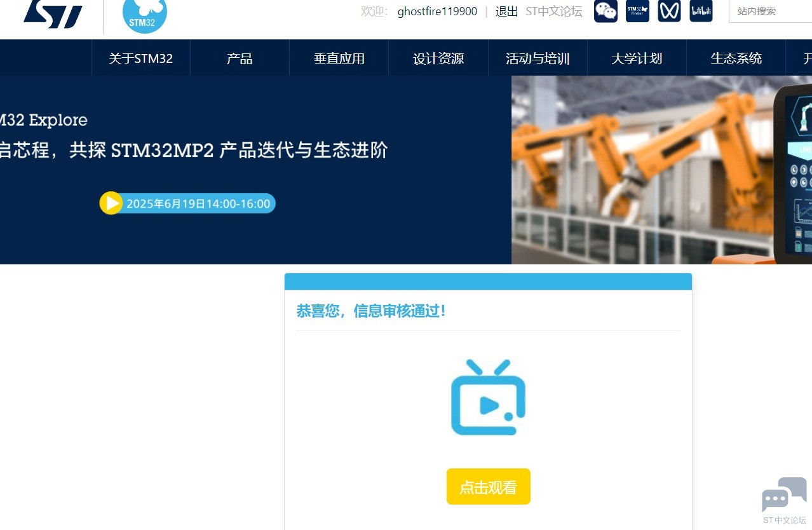Open the 活动与培训 menu

pyautogui.click(x=538, y=58)
